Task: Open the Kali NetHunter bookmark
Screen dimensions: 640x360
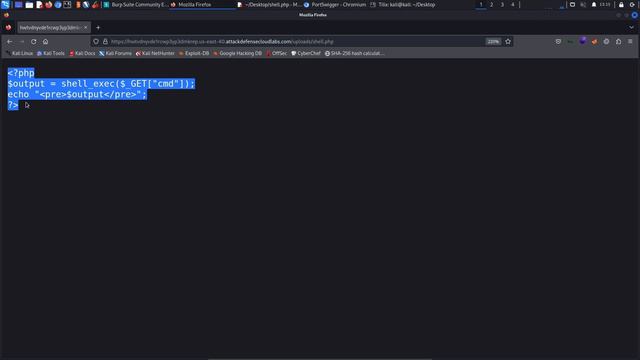Action: click(x=155, y=53)
